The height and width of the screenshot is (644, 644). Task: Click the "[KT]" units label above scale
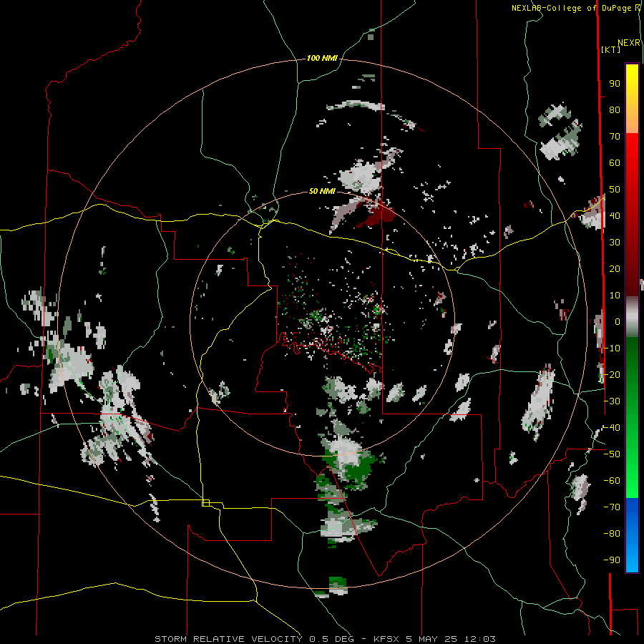pos(610,49)
